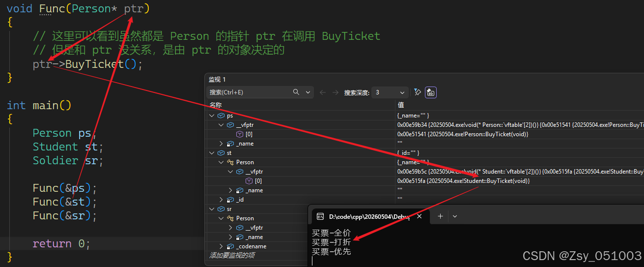Click the int main() line
The height and width of the screenshot is (267, 644).
click(x=39, y=105)
